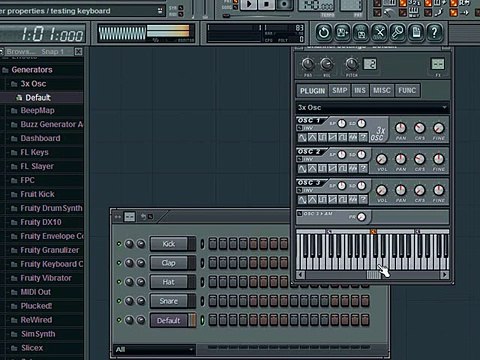
Task: Mute the Clap channel via its green LED
Action: [x=119, y=263]
